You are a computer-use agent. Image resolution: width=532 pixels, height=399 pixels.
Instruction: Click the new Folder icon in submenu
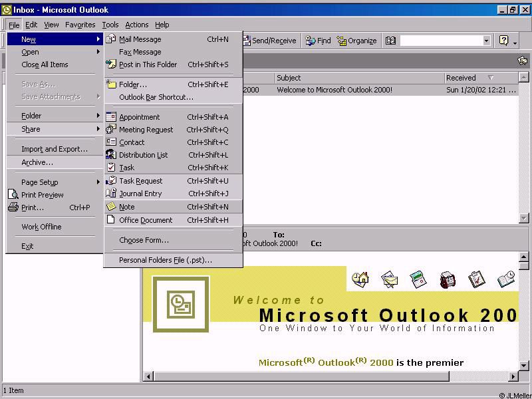(111, 84)
